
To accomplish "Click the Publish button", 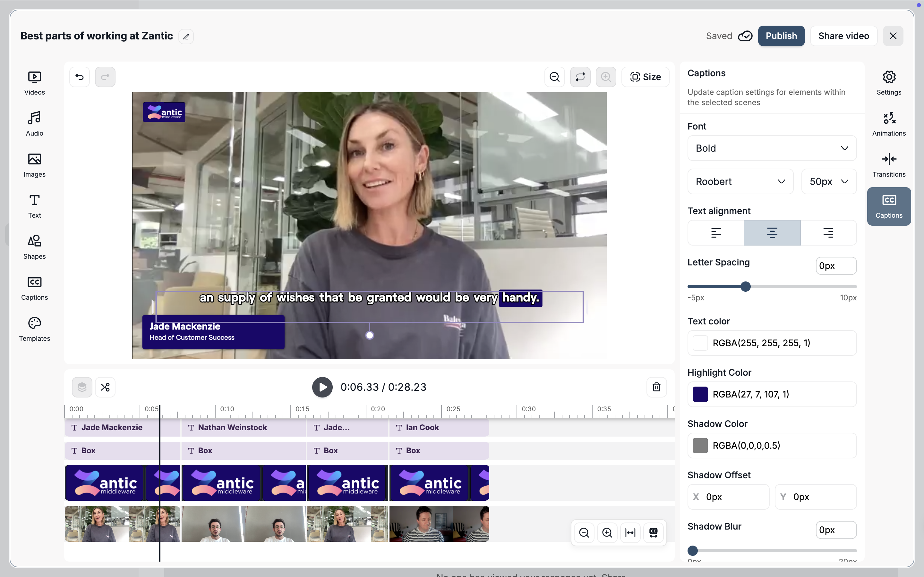I will coord(781,36).
